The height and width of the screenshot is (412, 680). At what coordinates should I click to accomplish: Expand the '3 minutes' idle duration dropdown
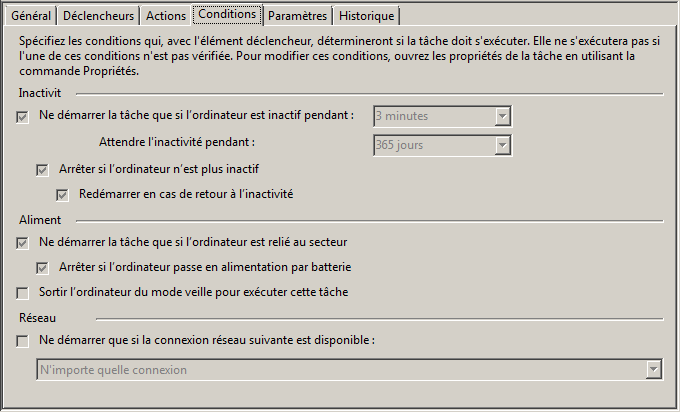click(x=503, y=116)
